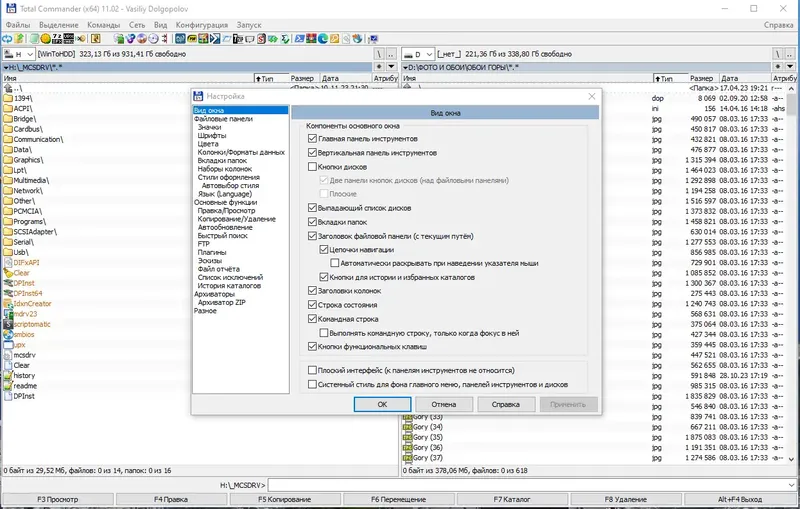Toggle Заголовки колонок checkbox
The image size is (800, 509).
coord(312,291)
